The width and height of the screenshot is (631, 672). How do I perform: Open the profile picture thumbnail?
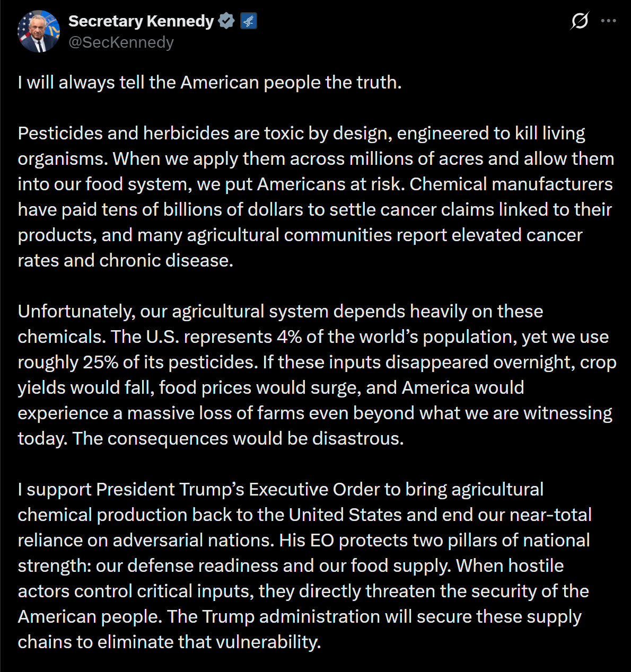coord(39,31)
